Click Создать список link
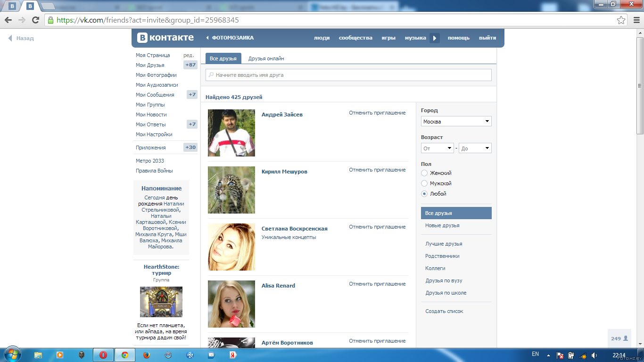The image size is (644, 362). click(444, 311)
